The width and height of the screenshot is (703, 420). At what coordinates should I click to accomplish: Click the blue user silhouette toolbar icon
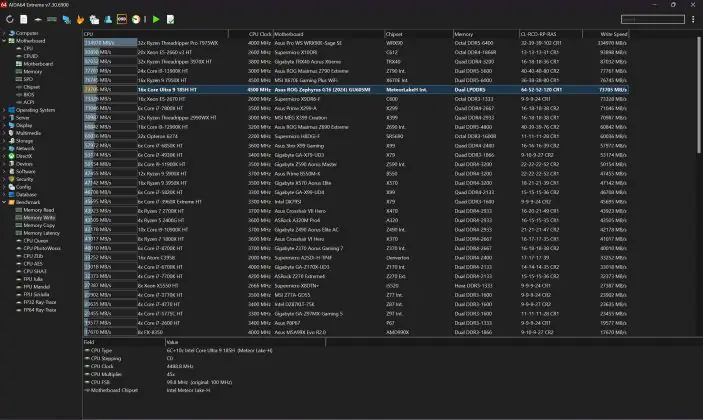pyautogui.click(x=108, y=19)
